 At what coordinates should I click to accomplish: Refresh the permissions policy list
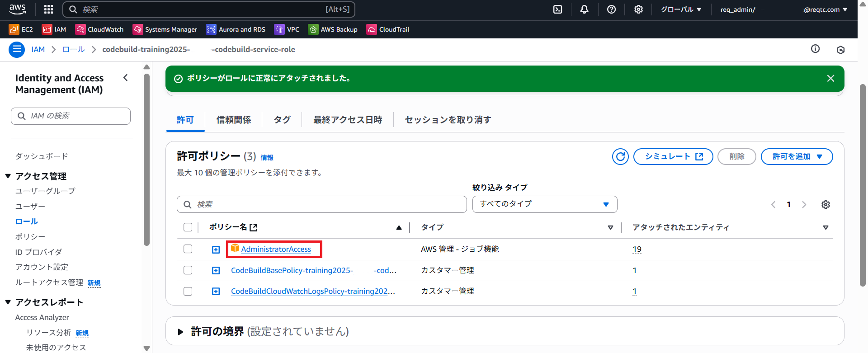(x=620, y=156)
